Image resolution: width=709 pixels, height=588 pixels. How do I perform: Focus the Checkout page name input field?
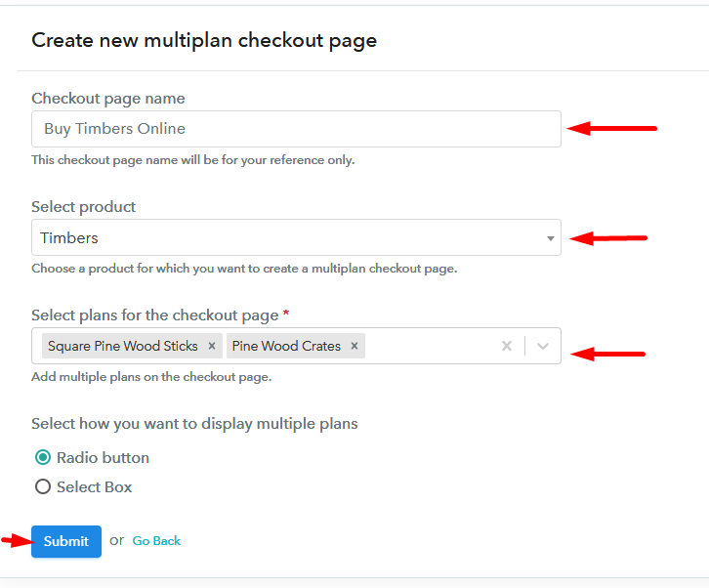(x=296, y=129)
